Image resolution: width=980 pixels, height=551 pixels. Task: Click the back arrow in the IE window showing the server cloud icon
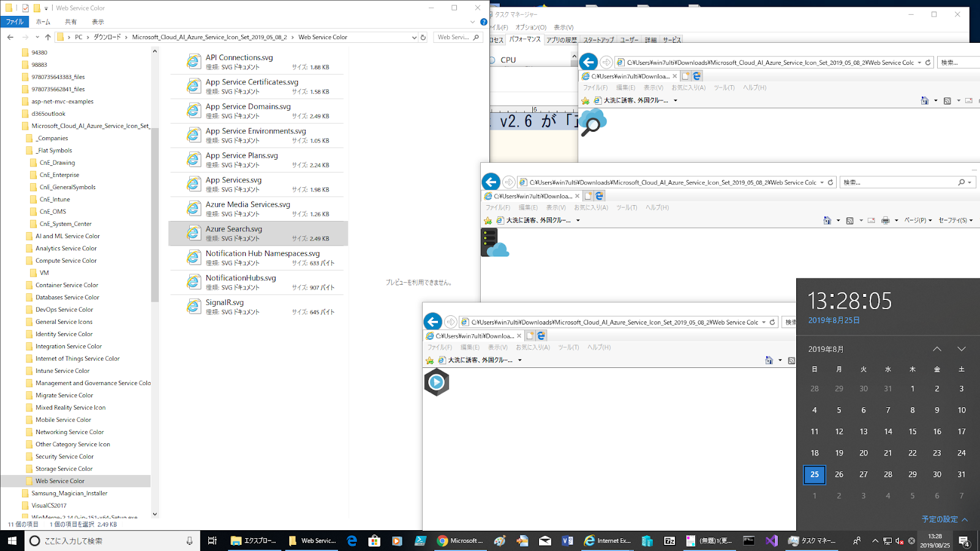point(491,182)
